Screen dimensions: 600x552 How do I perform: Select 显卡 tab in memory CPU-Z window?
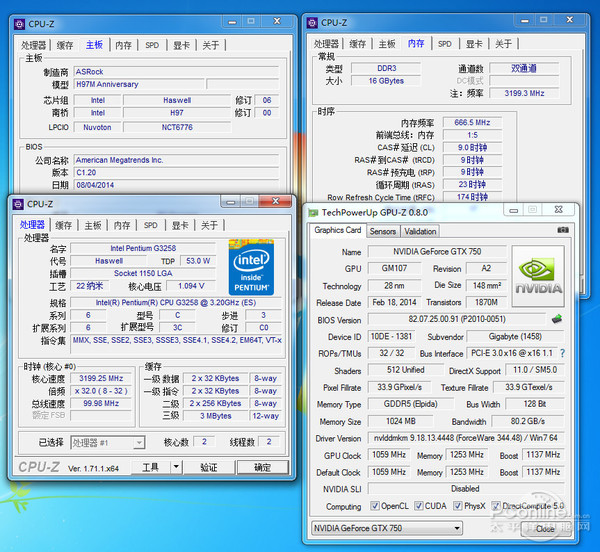(x=474, y=44)
